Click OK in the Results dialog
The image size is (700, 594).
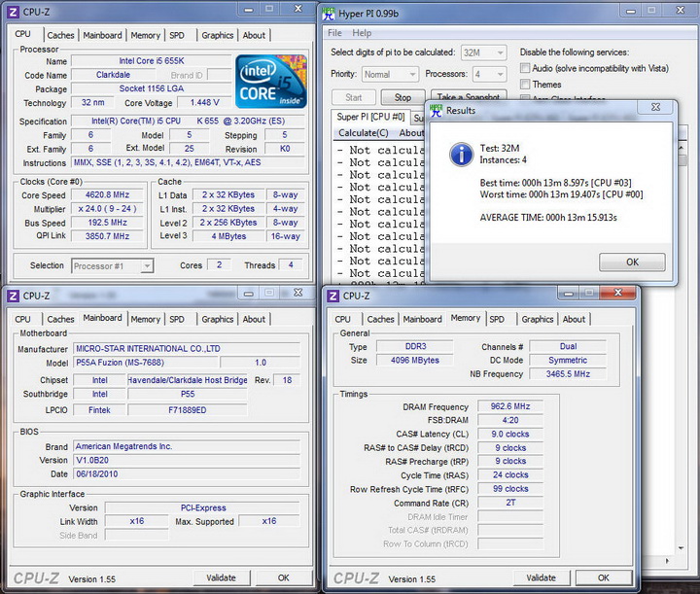point(631,262)
